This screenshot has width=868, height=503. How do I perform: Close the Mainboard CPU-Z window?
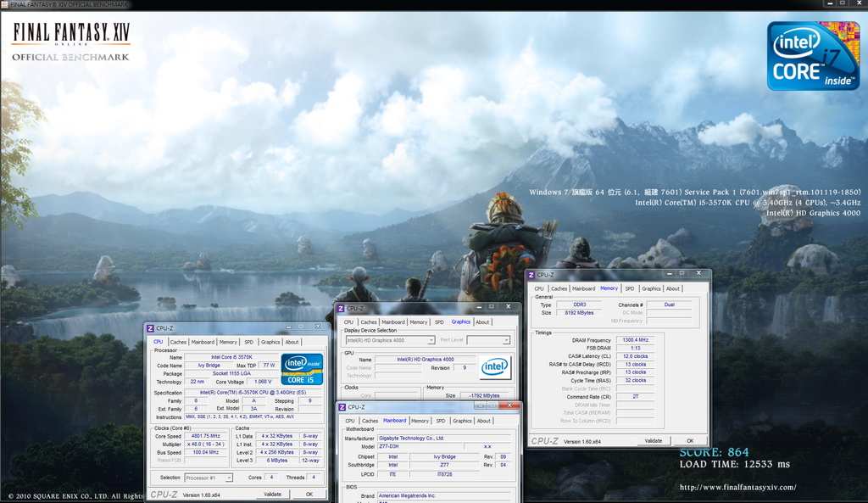(509, 406)
